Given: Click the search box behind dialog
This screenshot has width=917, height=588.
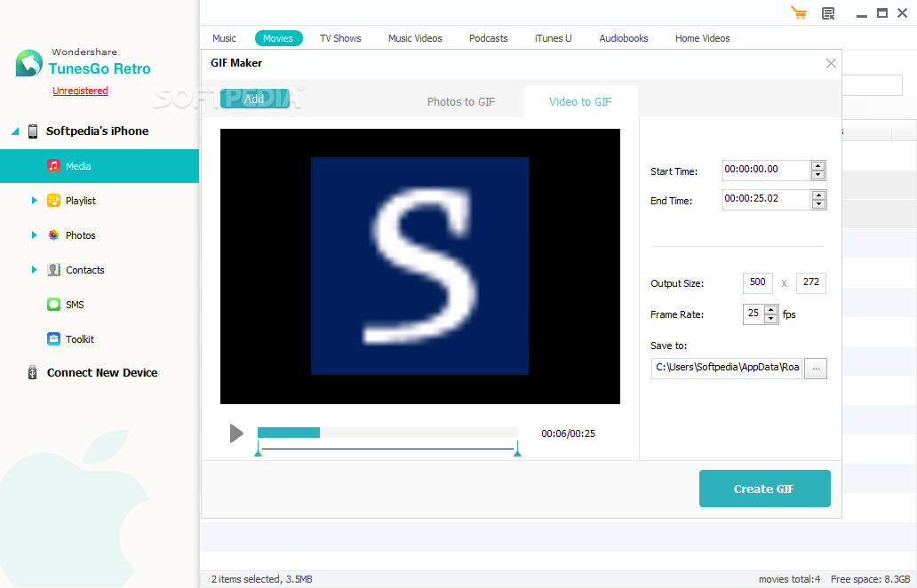Looking at the screenshot, I should point(872,85).
